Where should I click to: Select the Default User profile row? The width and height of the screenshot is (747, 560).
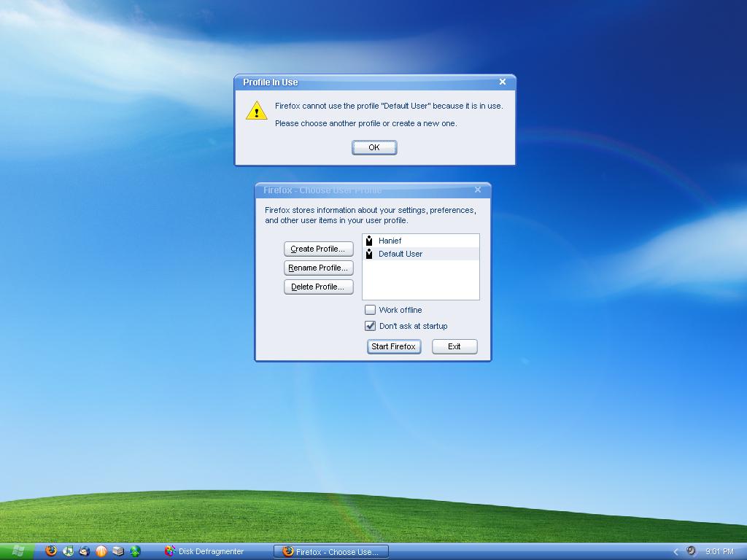pos(421,254)
